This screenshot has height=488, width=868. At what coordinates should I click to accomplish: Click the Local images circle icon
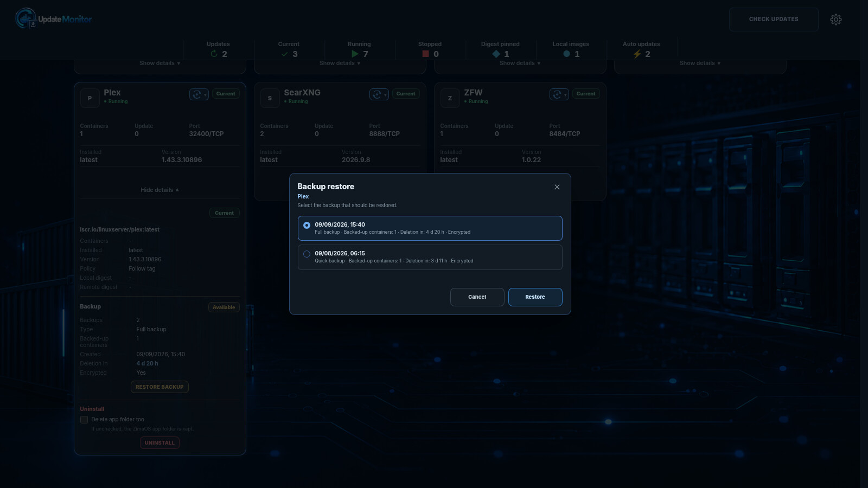pyautogui.click(x=566, y=54)
